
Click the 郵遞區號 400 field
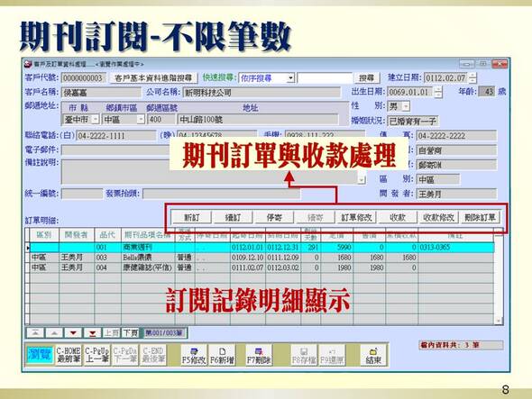[x=161, y=119]
